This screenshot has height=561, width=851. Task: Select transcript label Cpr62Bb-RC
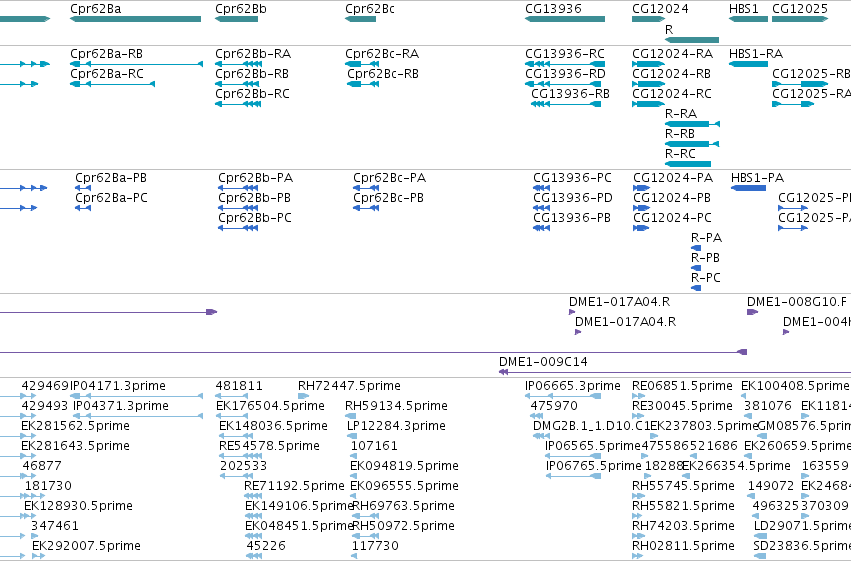pos(252,94)
